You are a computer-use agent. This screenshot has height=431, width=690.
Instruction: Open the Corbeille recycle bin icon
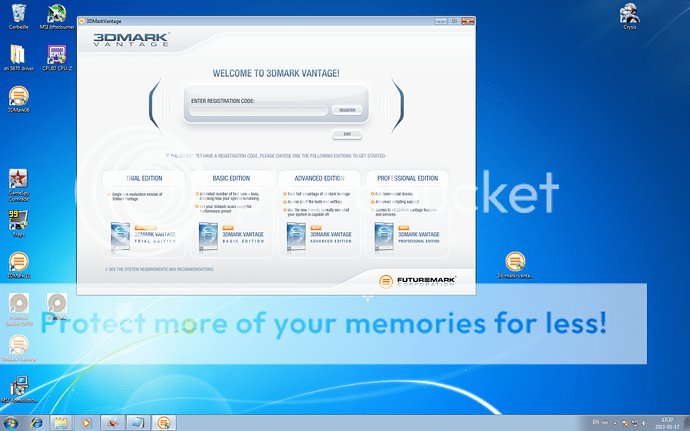click(18, 15)
